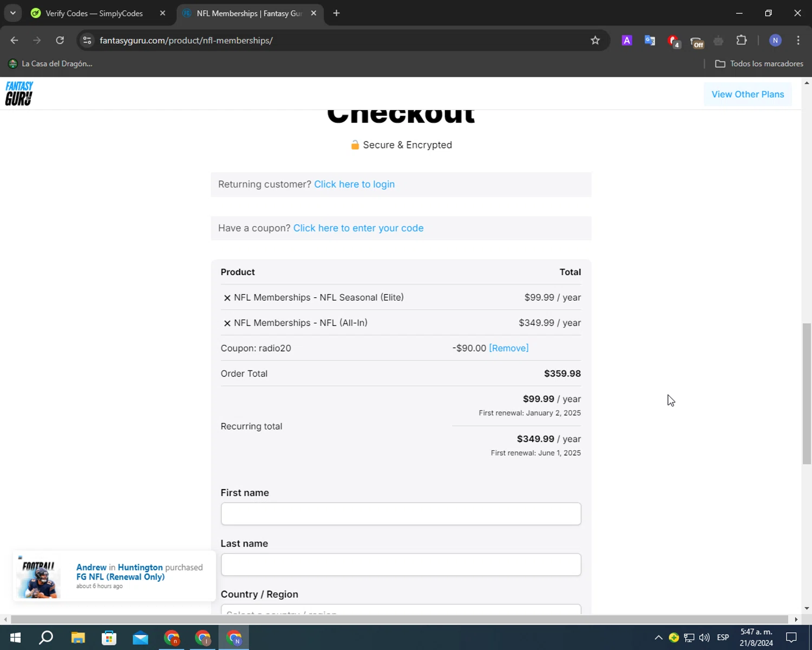Open the greyed-out extension icon
Screen dimensions: 812x650
pyautogui.click(x=718, y=40)
